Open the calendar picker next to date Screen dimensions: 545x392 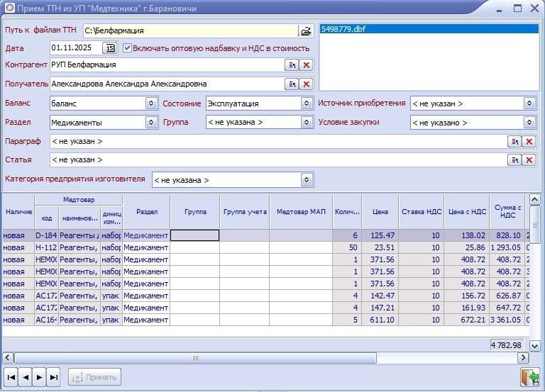(109, 48)
